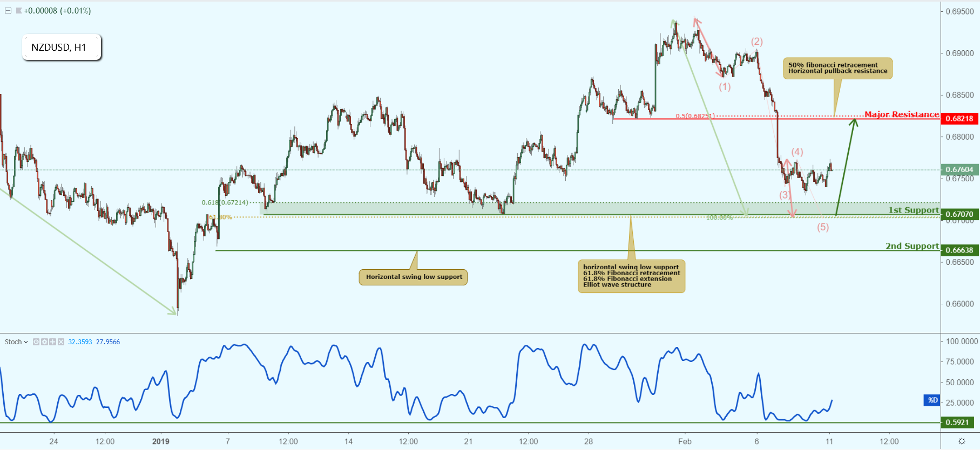980x450 pixels.
Task: Click the Stoch value 27.9566
Action: 108,342
